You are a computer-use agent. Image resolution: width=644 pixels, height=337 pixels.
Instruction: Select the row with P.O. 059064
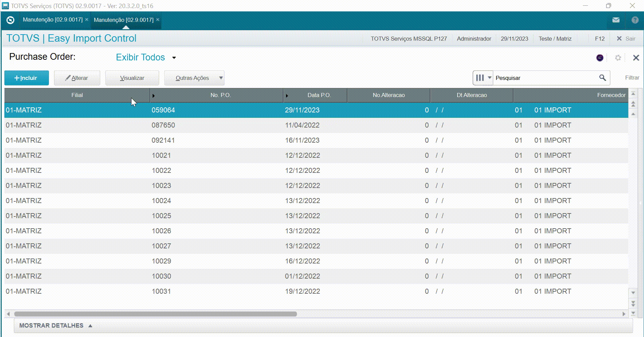pos(316,110)
